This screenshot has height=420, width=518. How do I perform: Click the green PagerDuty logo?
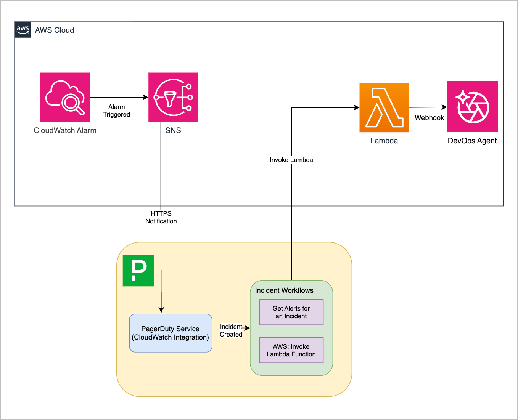(138, 270)
